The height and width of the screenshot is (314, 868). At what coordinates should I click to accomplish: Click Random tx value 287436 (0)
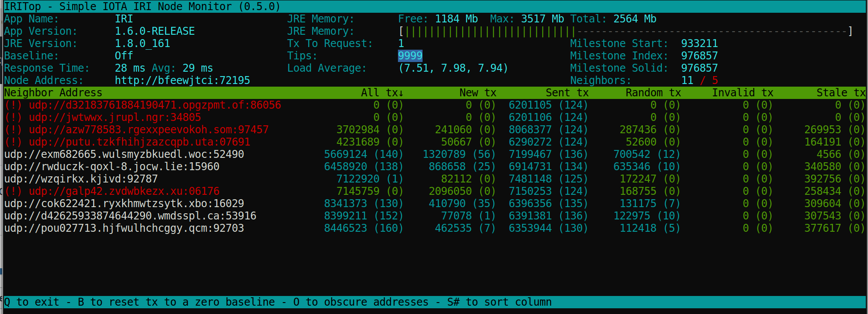click(x=650, y=130)
